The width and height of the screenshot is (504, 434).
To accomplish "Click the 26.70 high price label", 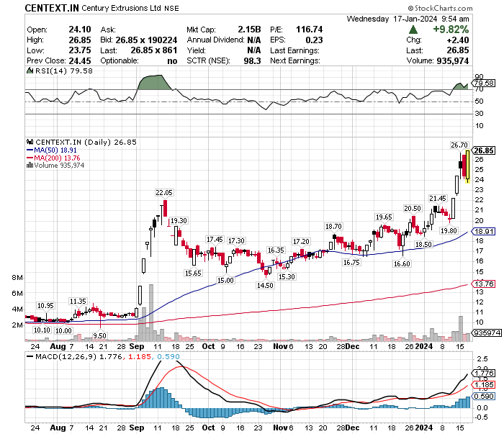I will point(459,145).
